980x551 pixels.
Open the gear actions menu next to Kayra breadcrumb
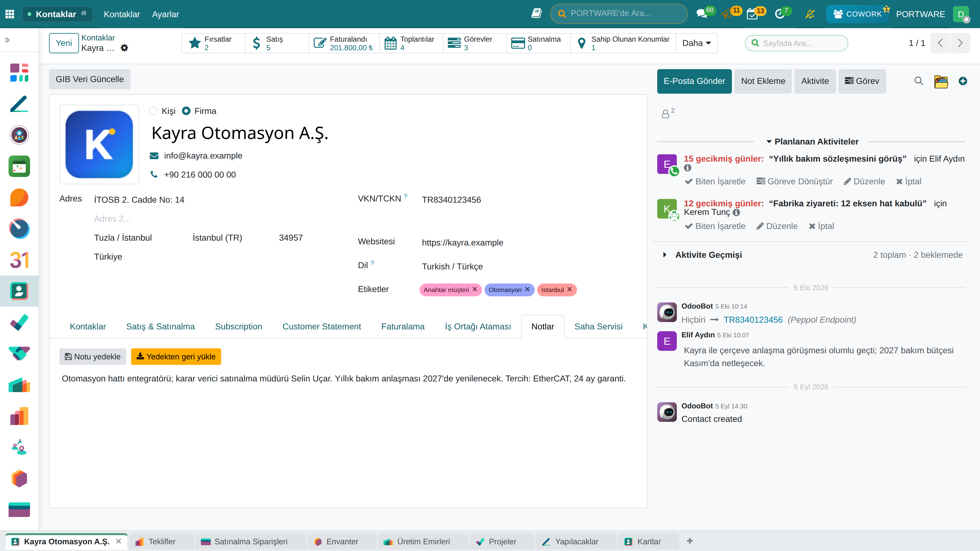(x=124, y=48)
